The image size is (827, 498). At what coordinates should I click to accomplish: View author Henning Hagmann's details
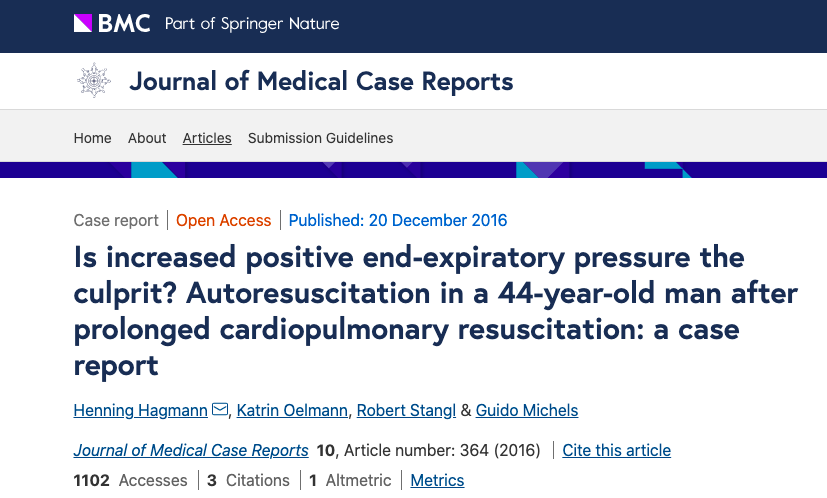click(140, 410)
